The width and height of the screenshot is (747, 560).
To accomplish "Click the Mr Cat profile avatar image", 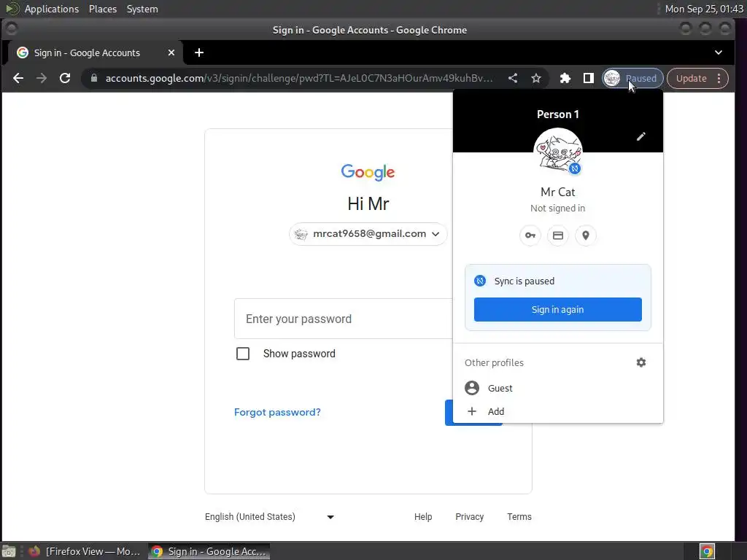I will click(x=558, y=152).
